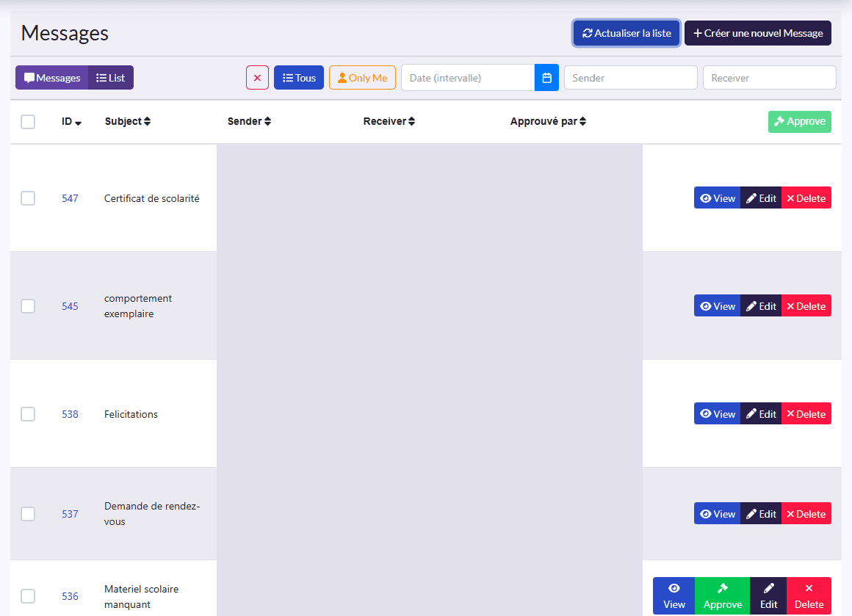Check the box for message 536
Screen dimensions: 852x616
[x=28, y=596]
